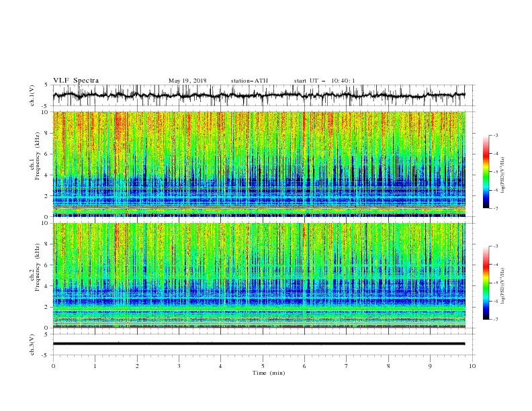The height and width of the screenshot is (411, 532).
Task: Click the upper PSD color bar for ch.1
Action: point(486,171)
